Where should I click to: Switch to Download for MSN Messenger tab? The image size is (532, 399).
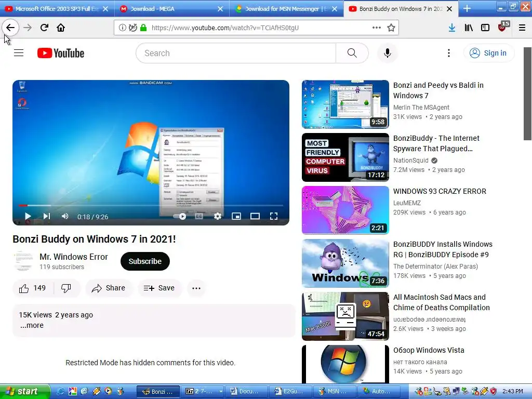pos(286,9)
